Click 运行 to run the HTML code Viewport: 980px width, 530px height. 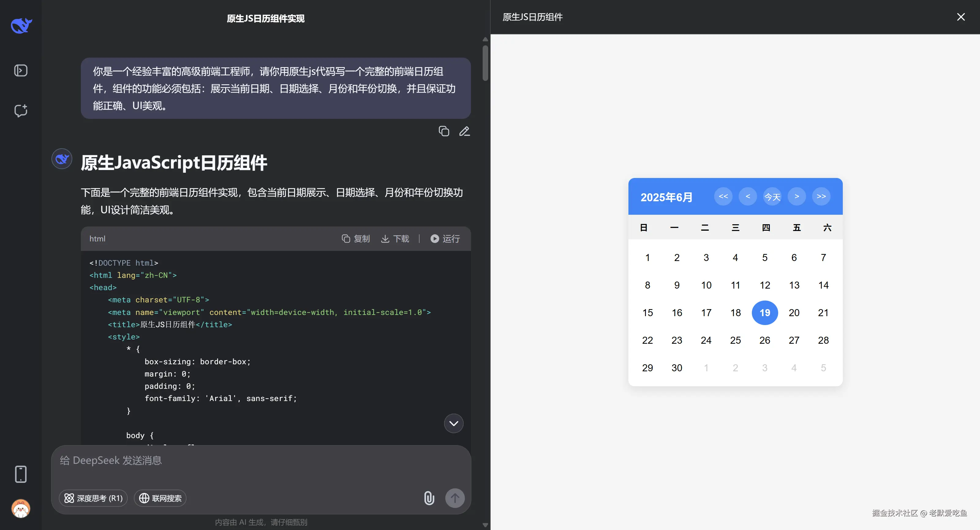click(x=445, y=239)
